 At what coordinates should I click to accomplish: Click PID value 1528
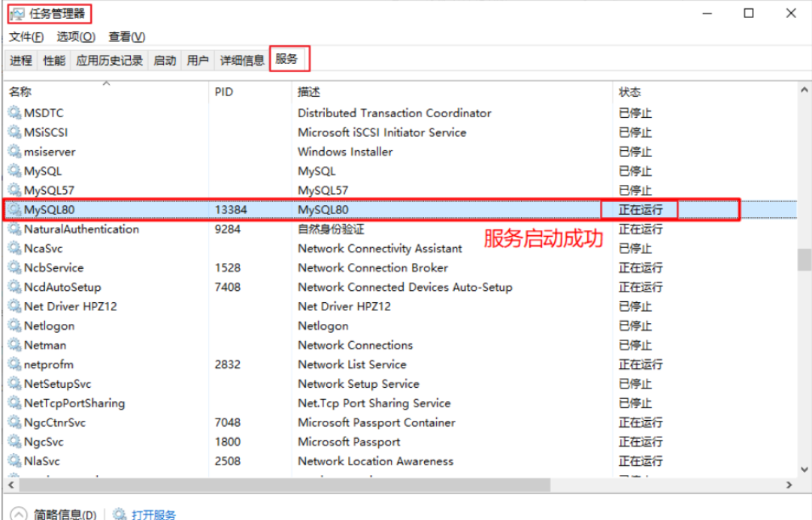(x=228, y=268)
